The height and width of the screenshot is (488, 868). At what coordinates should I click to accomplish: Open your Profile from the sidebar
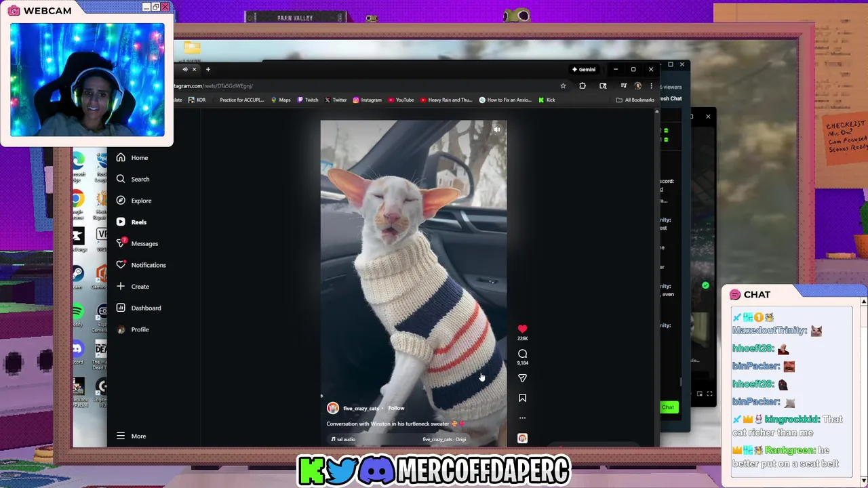click(132, 329)
